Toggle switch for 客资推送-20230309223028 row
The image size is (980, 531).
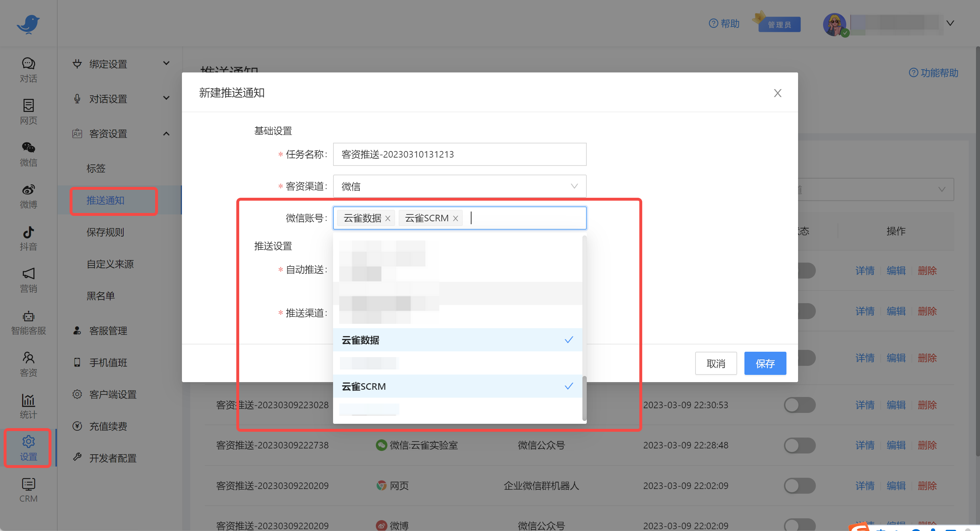(799, 405)
